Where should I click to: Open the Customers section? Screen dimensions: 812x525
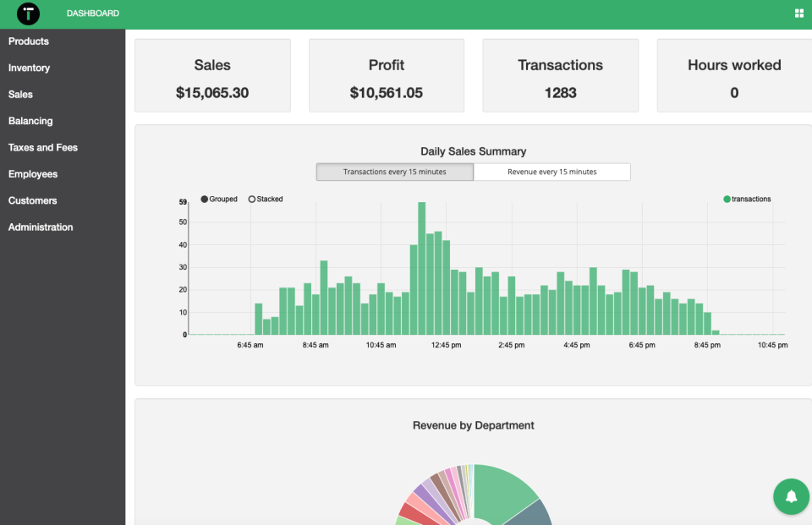point(32,200)
